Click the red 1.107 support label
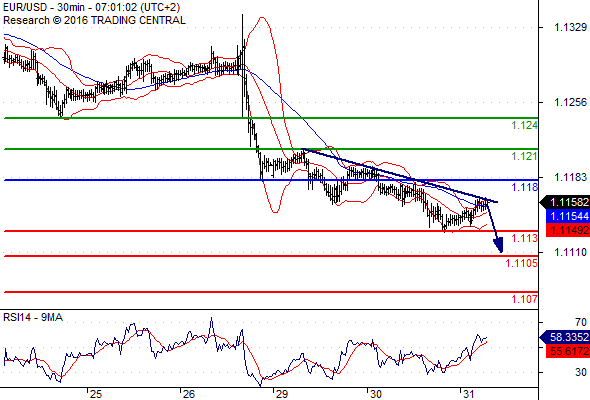The width and height of the screenshot is (590, 400). point(525,299)
